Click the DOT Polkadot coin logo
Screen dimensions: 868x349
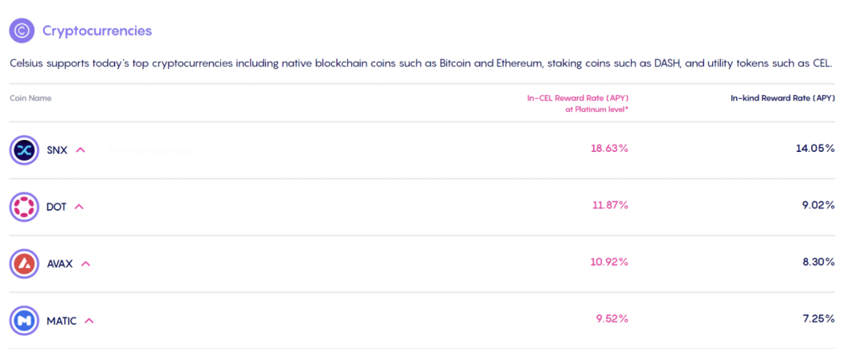[x=24, y=207]
